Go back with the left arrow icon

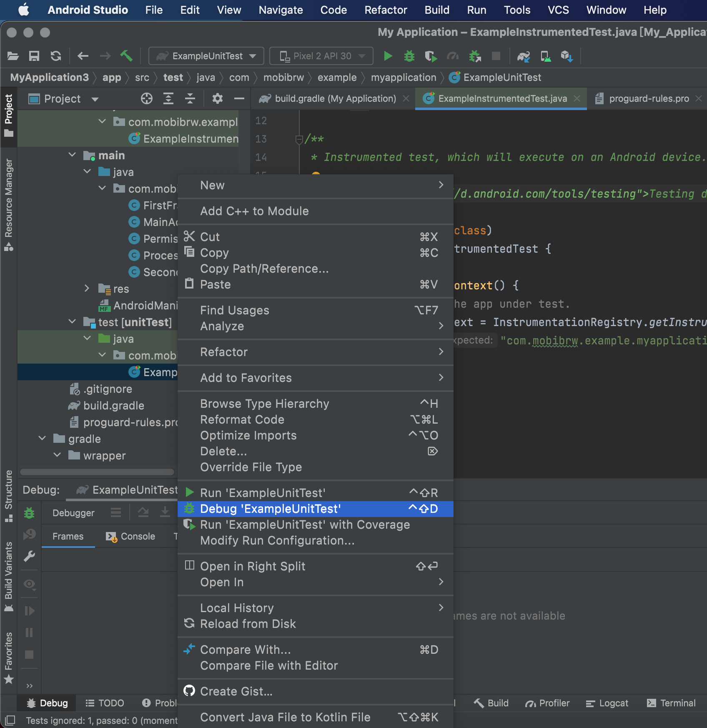[x=83, y=56]
